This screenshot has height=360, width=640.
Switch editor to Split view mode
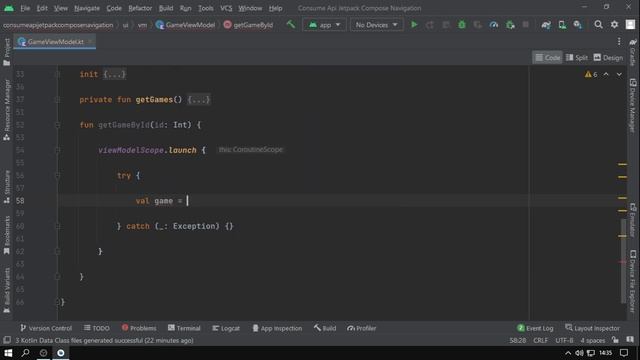[x=577, y=58]
